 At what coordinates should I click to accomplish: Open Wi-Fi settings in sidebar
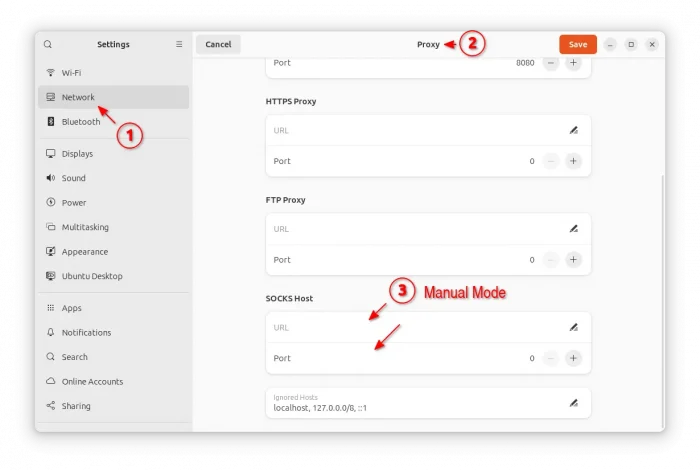(71, 73)
